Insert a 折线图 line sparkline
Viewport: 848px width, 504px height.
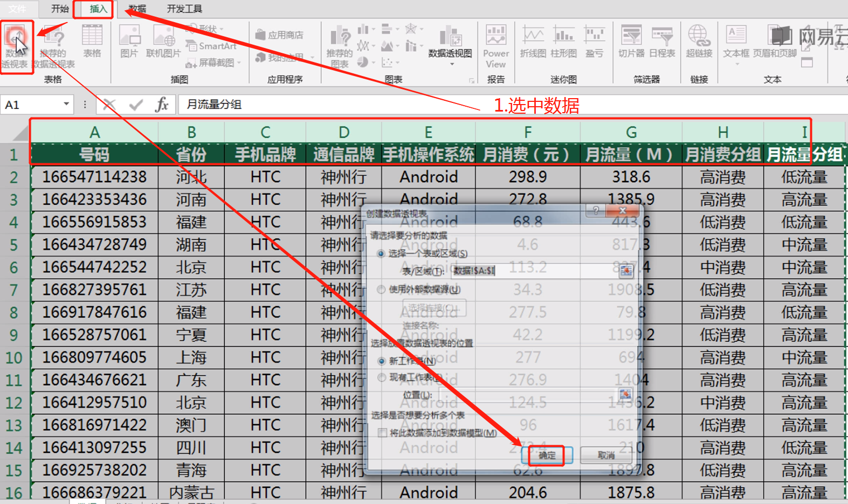[533, 42]
